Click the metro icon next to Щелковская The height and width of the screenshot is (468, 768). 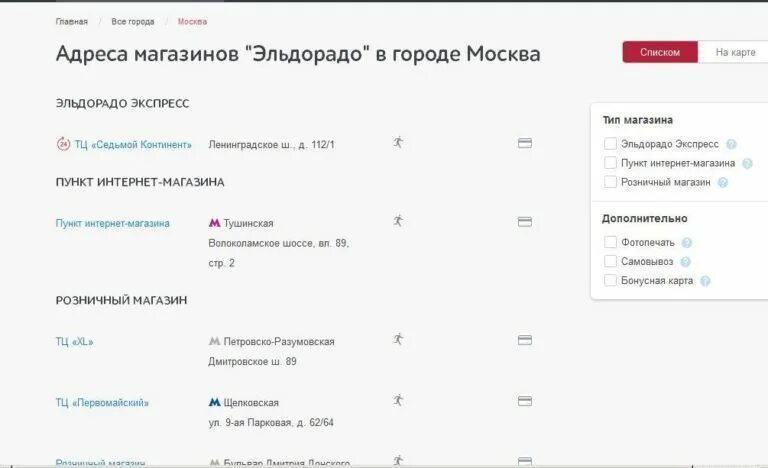pyautogui.click(x=215, y=402)
